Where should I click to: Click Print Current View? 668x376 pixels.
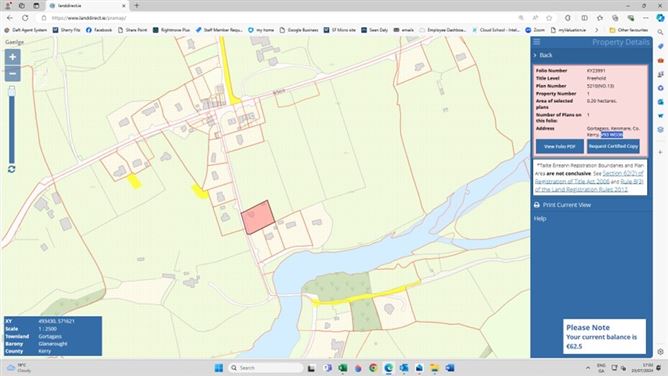tap(567, 205)
